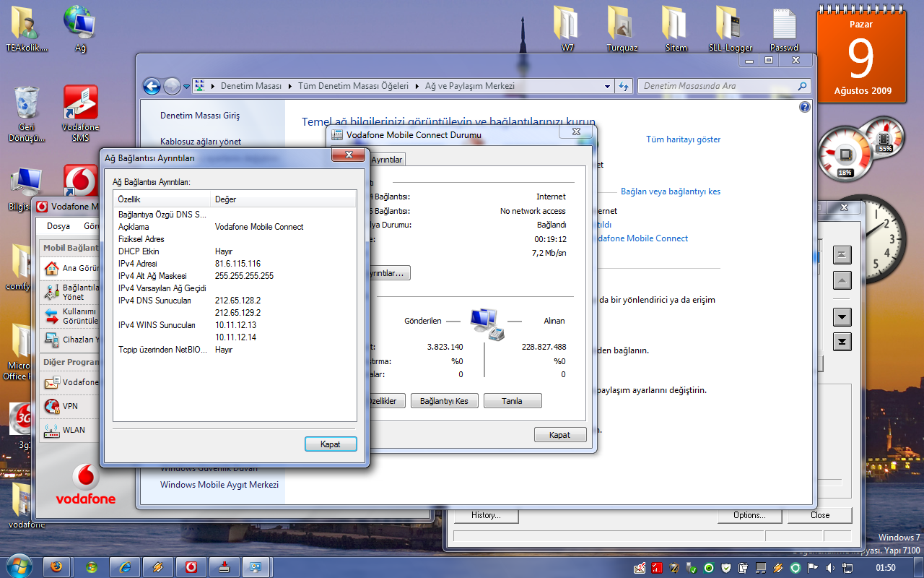Open Vodafone messaging envelope icon in sidebar
This screenshot has width=924, height=578.
(51, 382)
